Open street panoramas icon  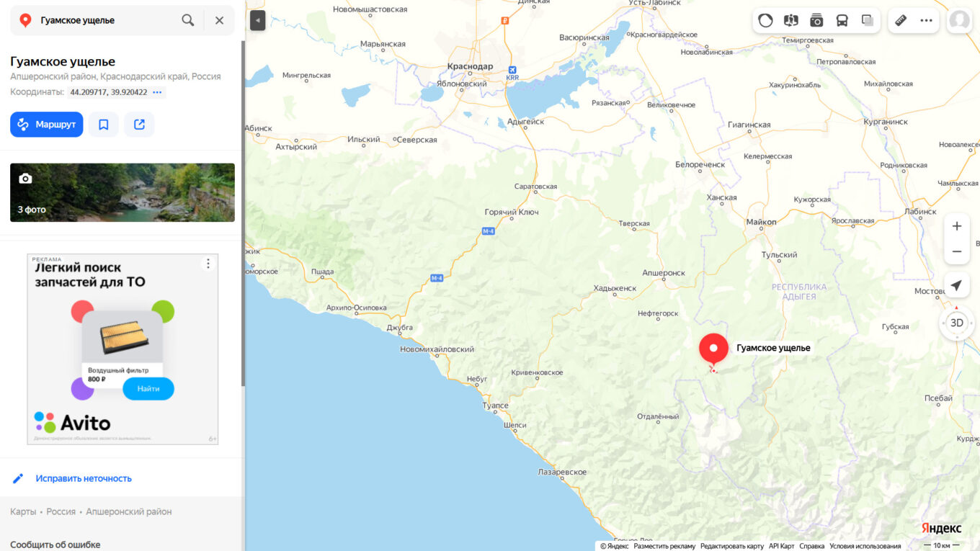(x=790, y=20)
